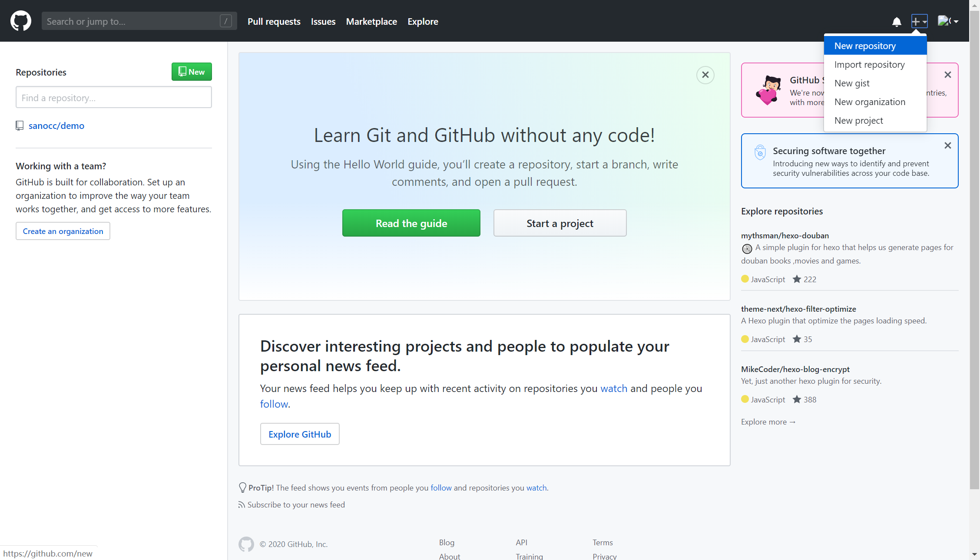Open the notifications bell icon
Image resolution: width=980 pixels, height=560 pixels.
(896, 22)
